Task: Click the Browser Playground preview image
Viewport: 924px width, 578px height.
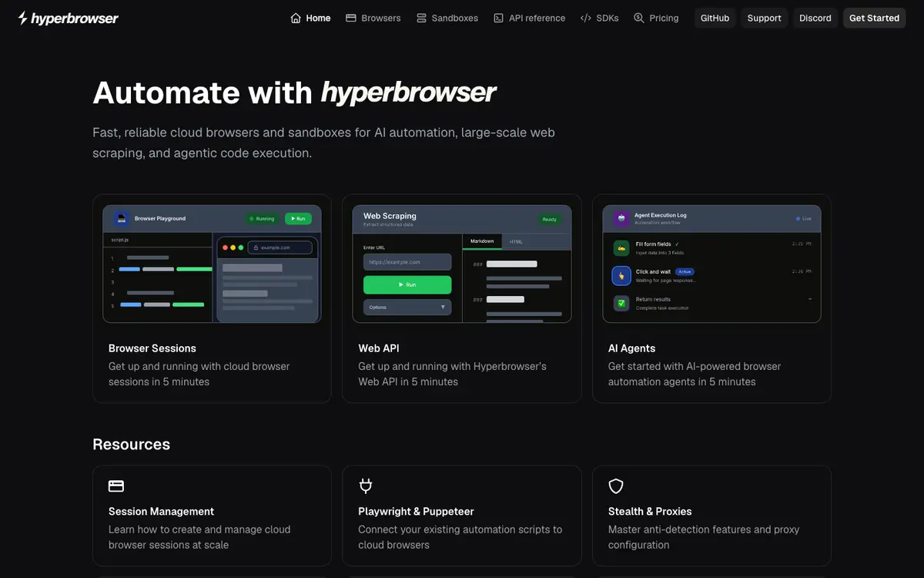Action: (212, 264)
